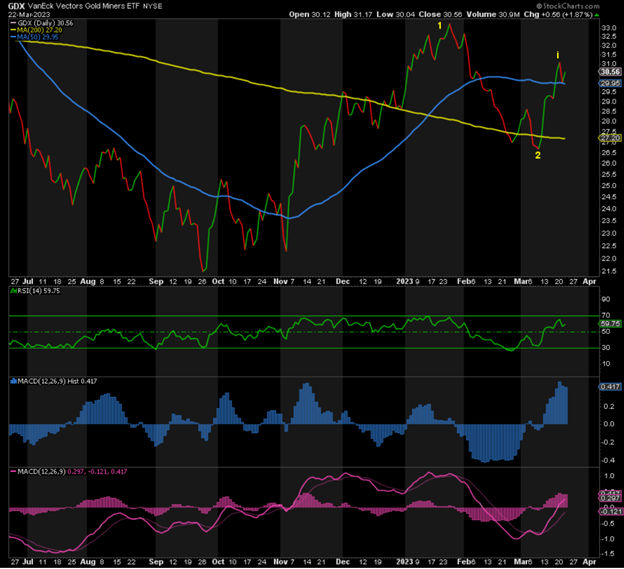Click the blue 29.95 MA(50) axis tag

pos(610,83)
